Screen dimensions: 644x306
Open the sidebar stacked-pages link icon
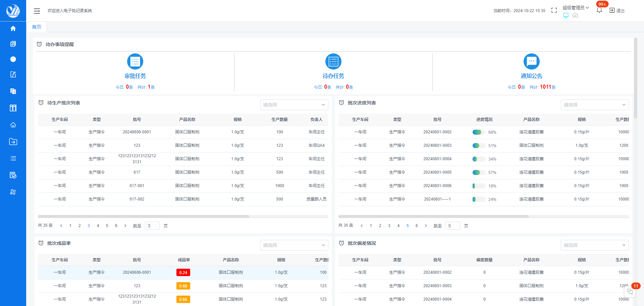pyautogui.click(x=13, y=44)
